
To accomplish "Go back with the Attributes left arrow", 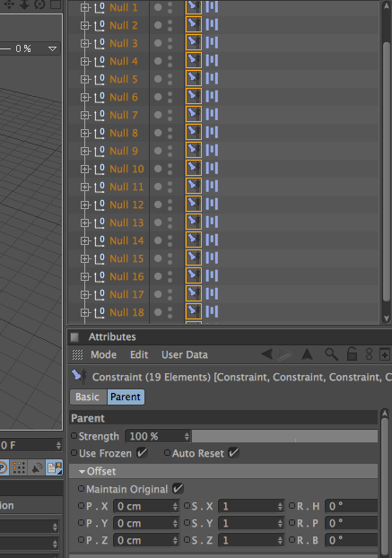I will (266, 354).
